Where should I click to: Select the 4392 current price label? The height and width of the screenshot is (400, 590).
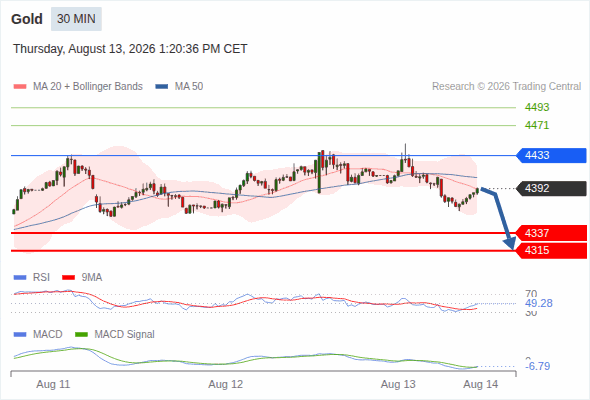click(551, 188)
